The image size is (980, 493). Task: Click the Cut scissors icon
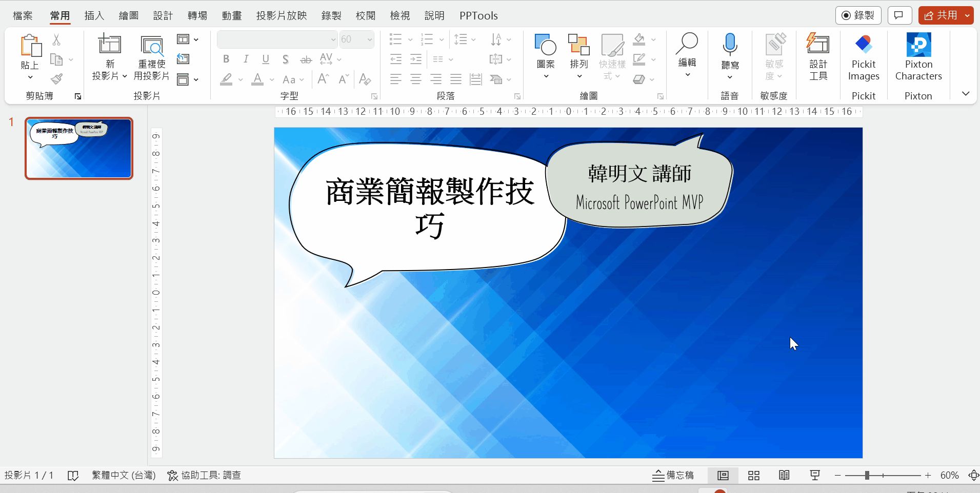pos(56,39)
